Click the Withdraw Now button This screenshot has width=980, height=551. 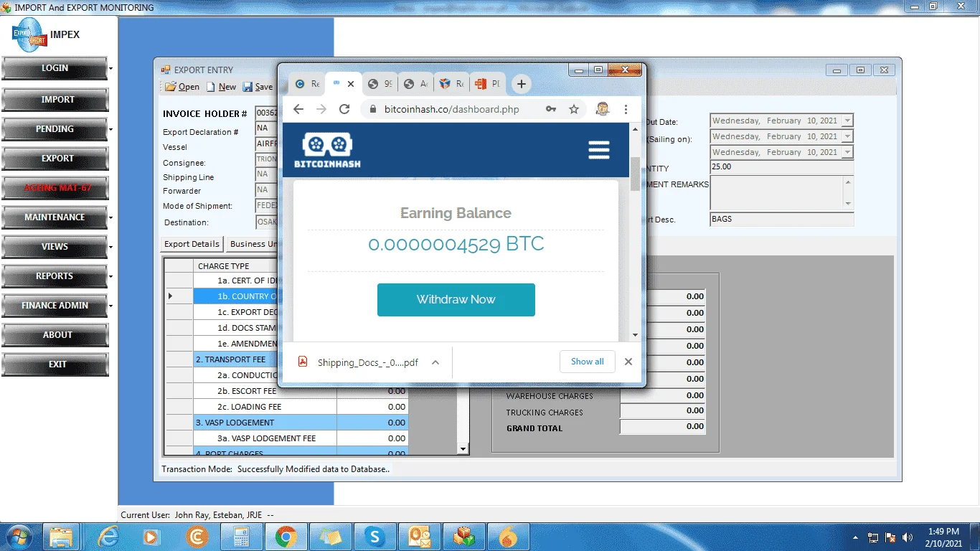(x=456, y=300)
